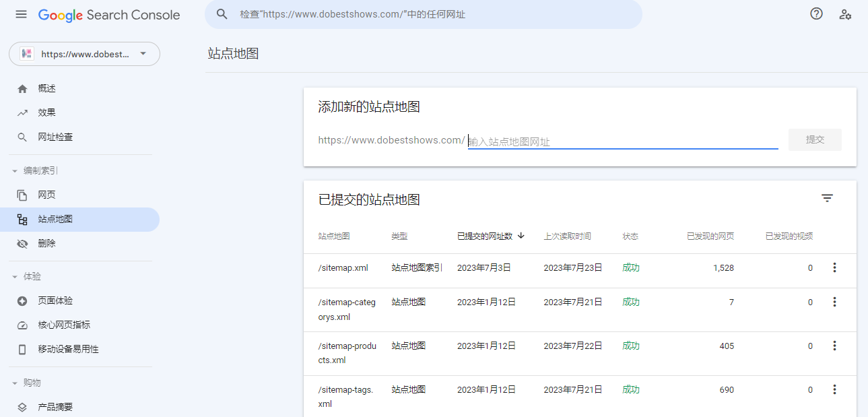Open 产品摘要 in sidebar
The image size is (868, 417).
(79, 408)
